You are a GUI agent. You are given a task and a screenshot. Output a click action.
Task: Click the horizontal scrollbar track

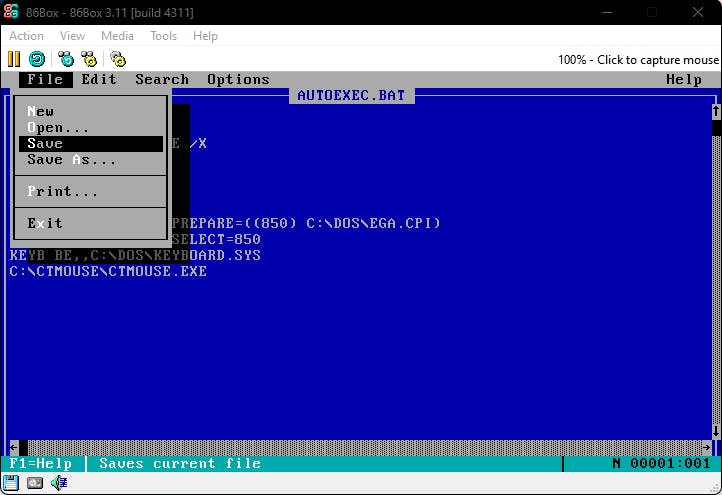365,448
